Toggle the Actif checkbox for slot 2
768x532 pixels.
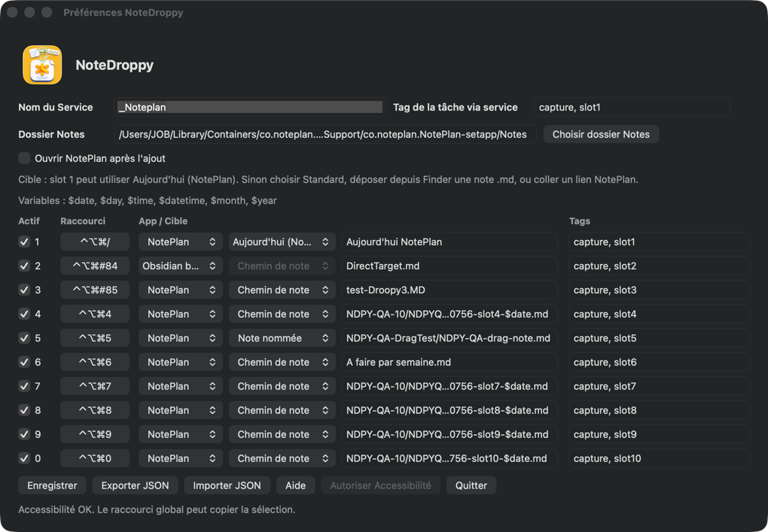click(x=24, y=266)
